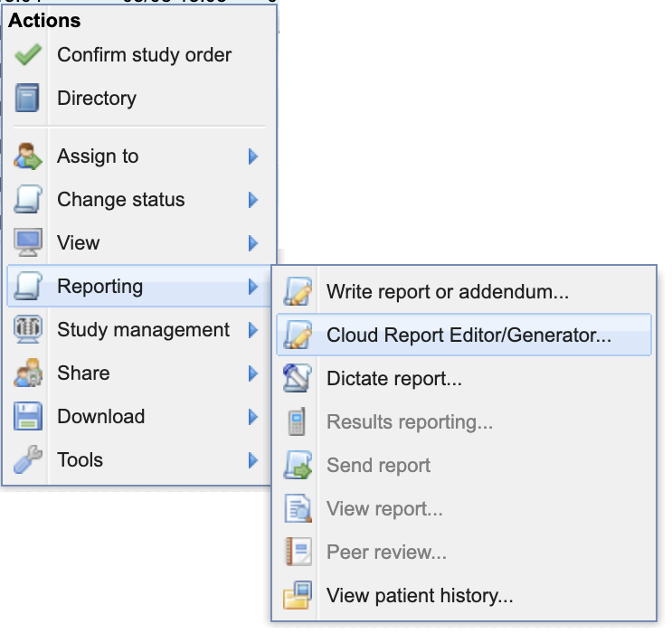Open View patient history entry

[464, 595]
